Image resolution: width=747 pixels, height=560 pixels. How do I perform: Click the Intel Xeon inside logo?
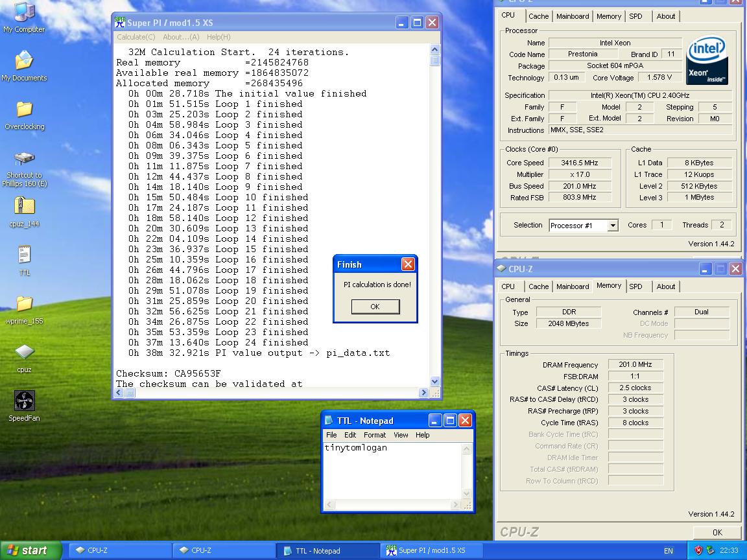click(707, 60)
